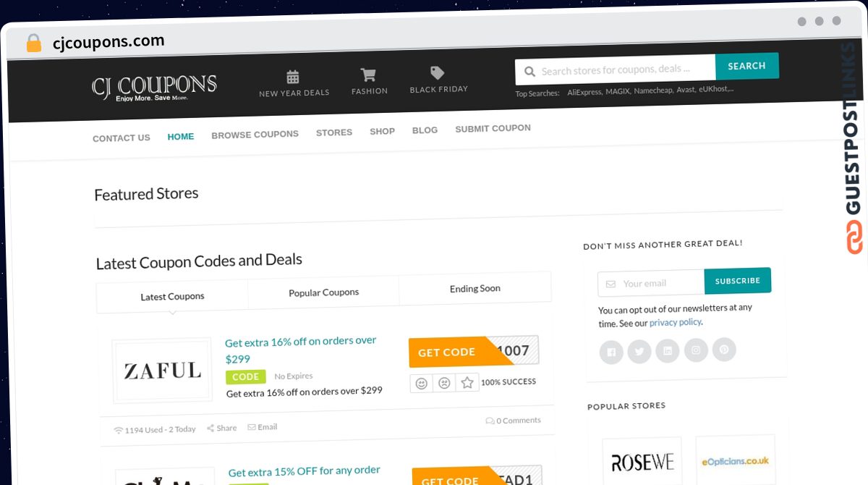Click the Avast top search link
868x485 pixels.
click(685, 90)
